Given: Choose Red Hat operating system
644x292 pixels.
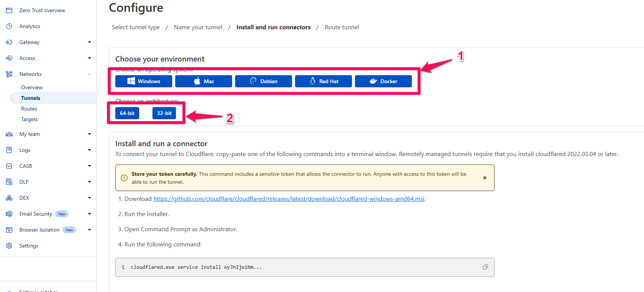Looking at the screenshot, I should (324, 81).
